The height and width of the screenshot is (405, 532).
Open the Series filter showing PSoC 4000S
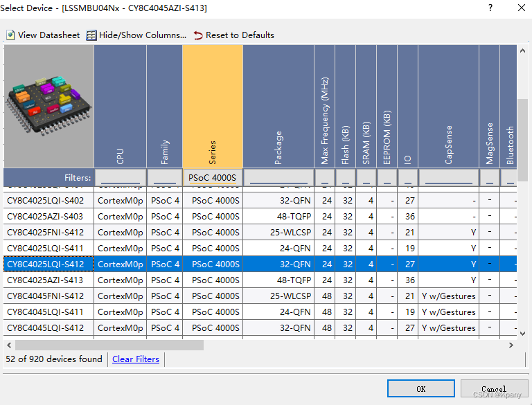tap(213, 177)
